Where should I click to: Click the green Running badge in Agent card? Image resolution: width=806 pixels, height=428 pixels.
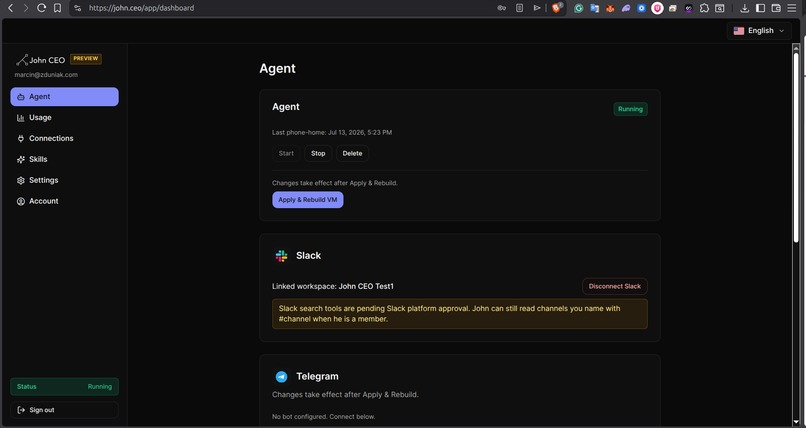point(630,109)
